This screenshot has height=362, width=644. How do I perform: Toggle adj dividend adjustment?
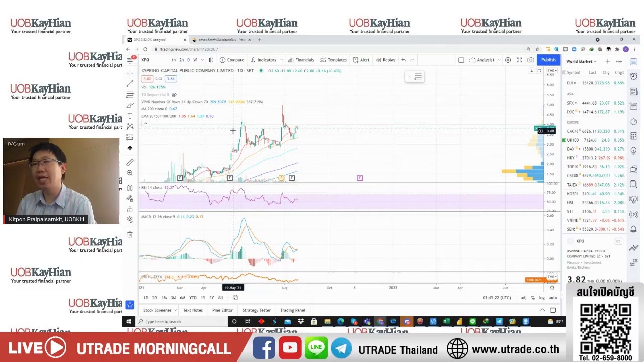(x=523, y=298)
